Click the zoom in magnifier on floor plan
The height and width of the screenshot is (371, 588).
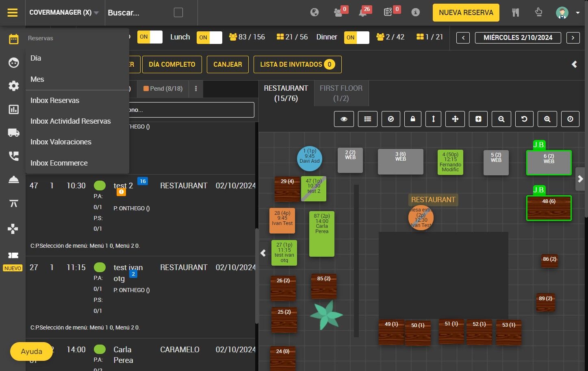[547, 119]
